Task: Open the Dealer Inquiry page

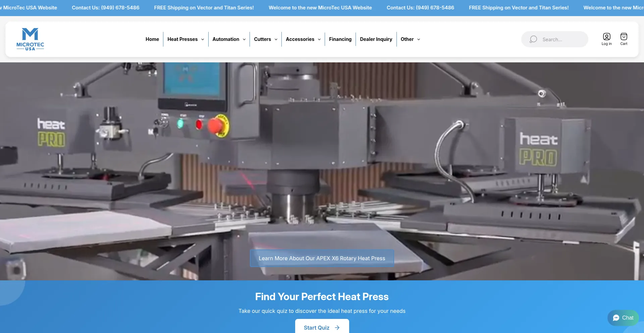Action: pos(376,39)
